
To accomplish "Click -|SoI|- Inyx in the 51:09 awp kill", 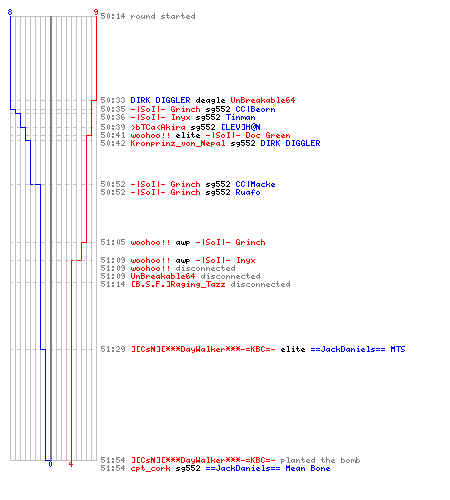I will [x=226, y=260].
